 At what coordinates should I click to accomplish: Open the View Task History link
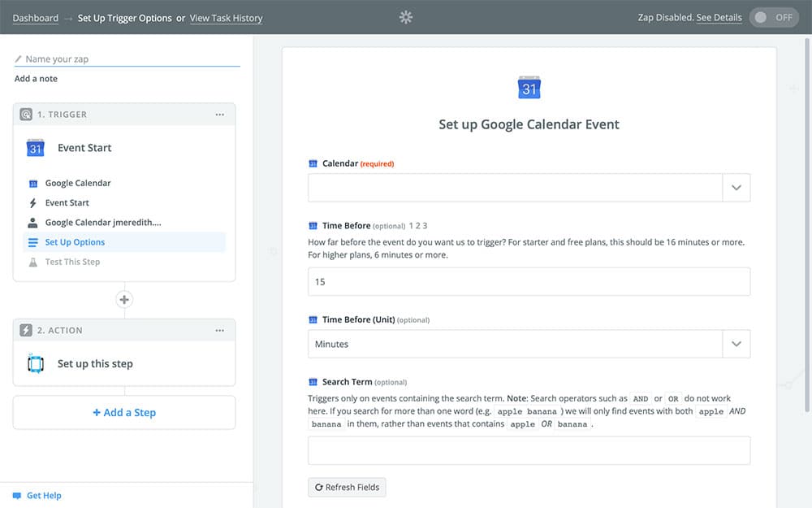tap(226, 18)
